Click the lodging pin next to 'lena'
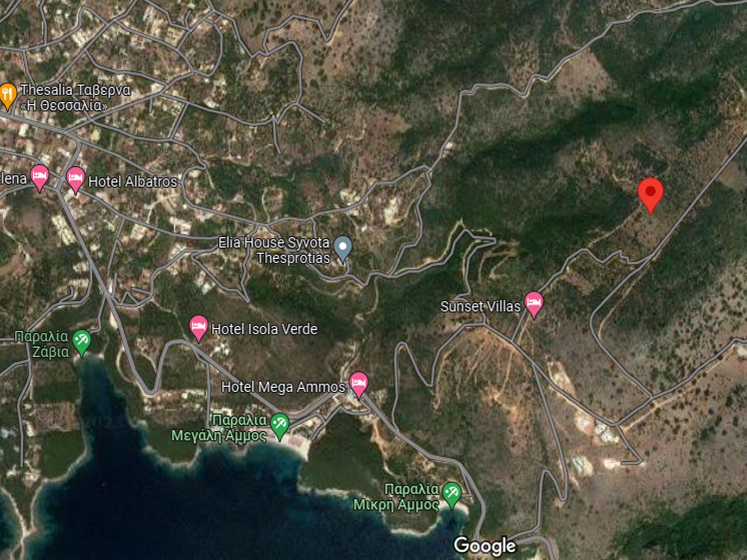Image resolution: width=747 pixels, height=560 pixels. 40,178
